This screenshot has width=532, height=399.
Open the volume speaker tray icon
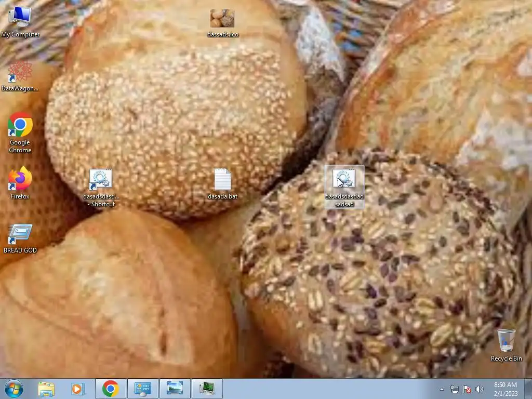point(479,389)
